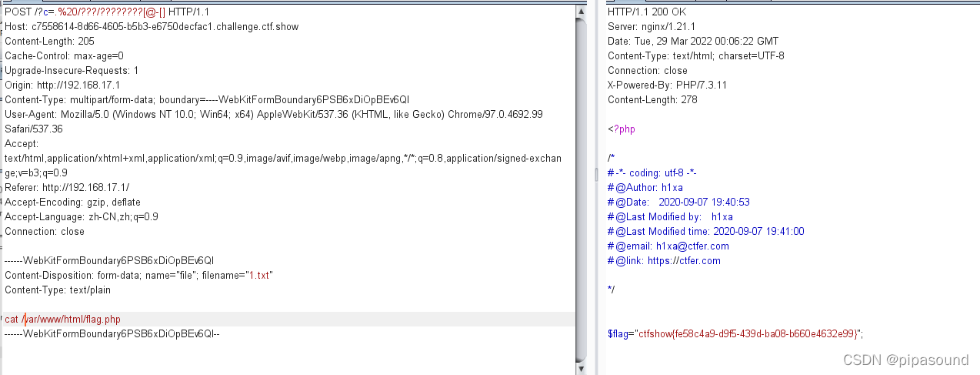This screenshot has width=980, height=375.
Task: Click the ge;v=b3;q=0.9 continuation line
Action: click(36, 173)
